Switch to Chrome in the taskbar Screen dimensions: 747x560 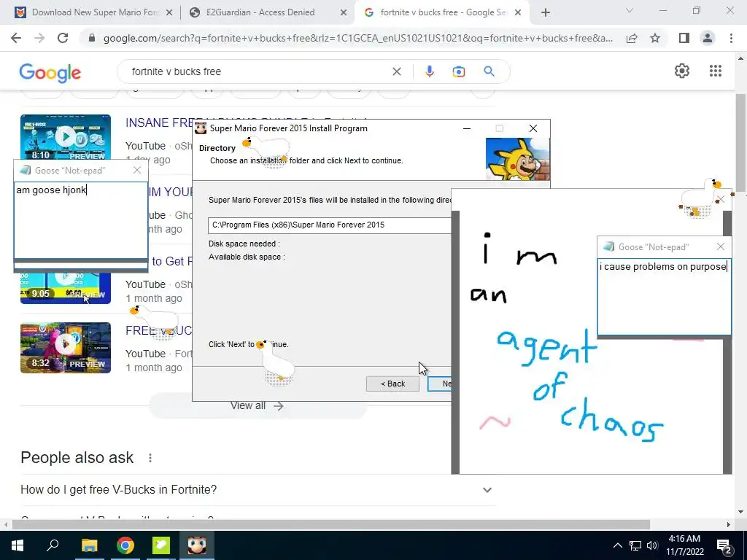[125, 545]
